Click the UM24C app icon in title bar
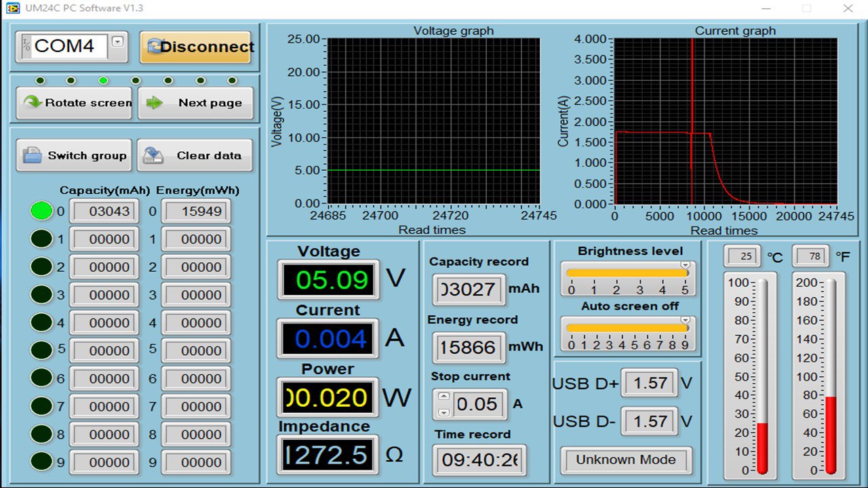 pyautogui.click(x=14, y=9)
